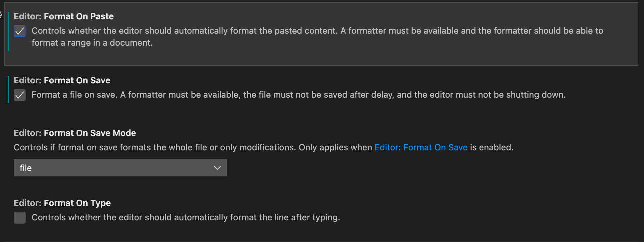Click the Format On Type description text
This screenshot has height=242, width=644.
(x=185, y=217)
